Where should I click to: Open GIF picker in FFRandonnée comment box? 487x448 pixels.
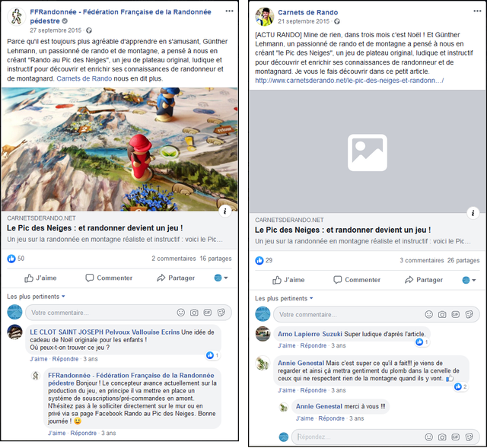pos(208,313)
